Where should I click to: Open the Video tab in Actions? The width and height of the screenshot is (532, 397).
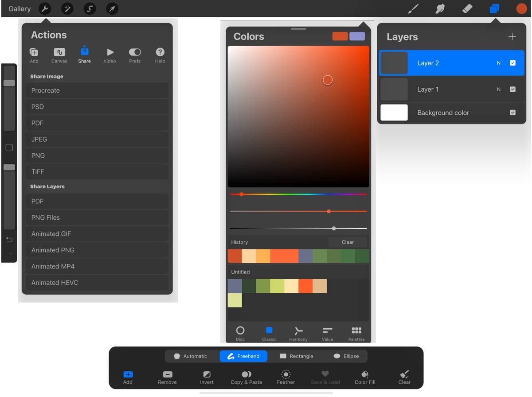(x=110, y=56)
